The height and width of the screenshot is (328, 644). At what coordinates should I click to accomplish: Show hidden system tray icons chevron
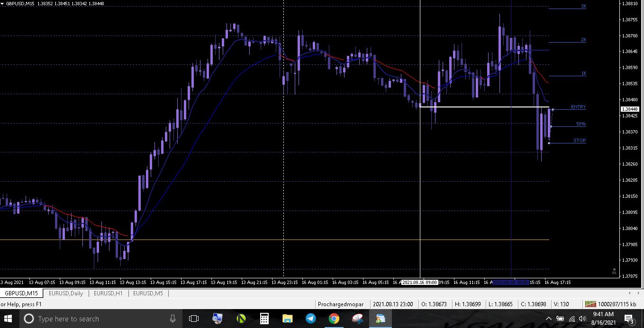549,319
